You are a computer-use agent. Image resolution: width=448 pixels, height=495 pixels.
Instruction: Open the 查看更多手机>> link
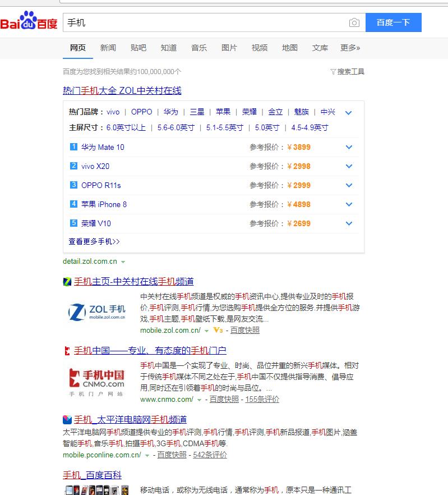(x=94, y=242)
